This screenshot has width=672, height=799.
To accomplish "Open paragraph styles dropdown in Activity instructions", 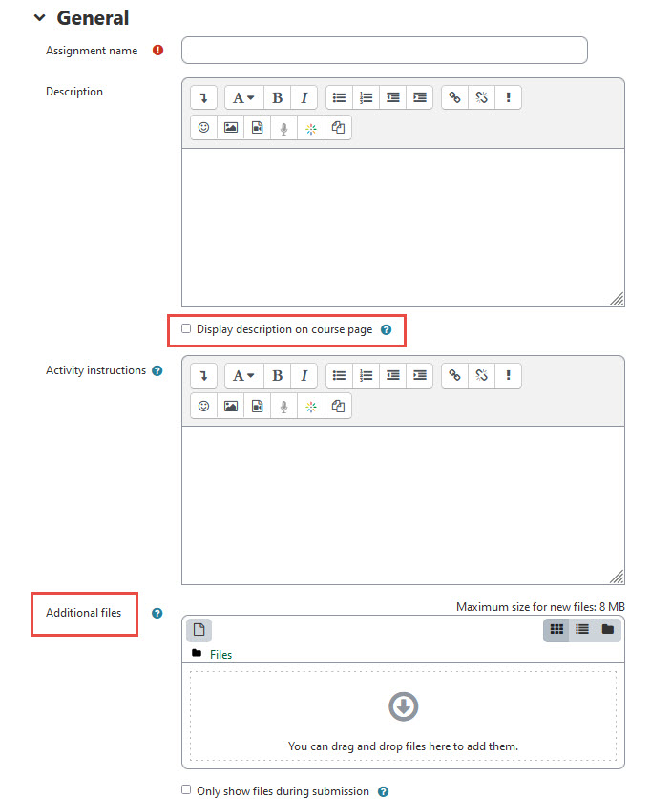I will (243, 375).
